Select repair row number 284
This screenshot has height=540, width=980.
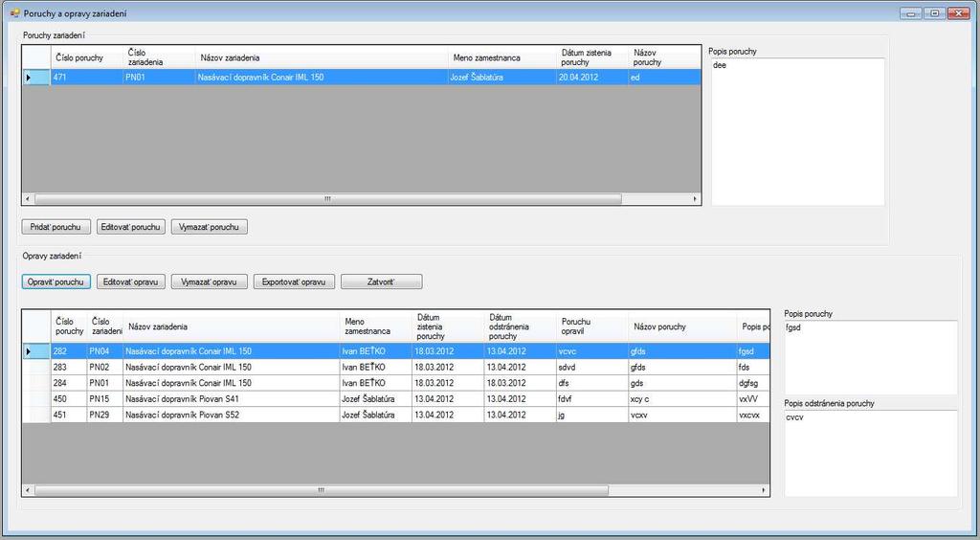69,383
